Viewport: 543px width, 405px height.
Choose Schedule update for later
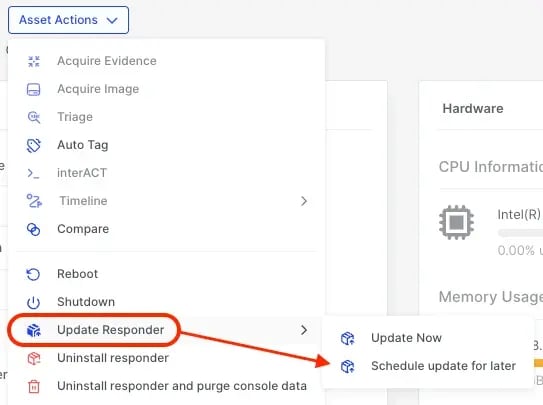click(x=443, y=366)
